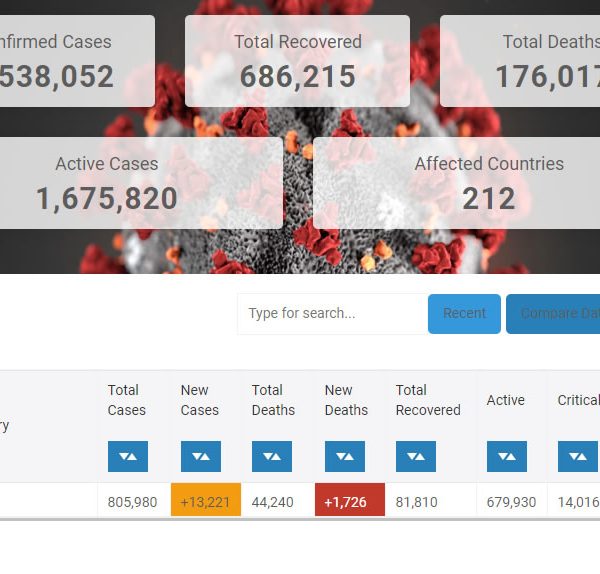Screen dimensions: 600x574
Task: Sort table by Total Deaths column
Action: click(272, 456)
